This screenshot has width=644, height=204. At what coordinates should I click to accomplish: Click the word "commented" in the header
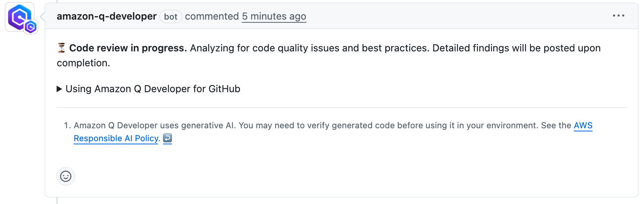212,16
